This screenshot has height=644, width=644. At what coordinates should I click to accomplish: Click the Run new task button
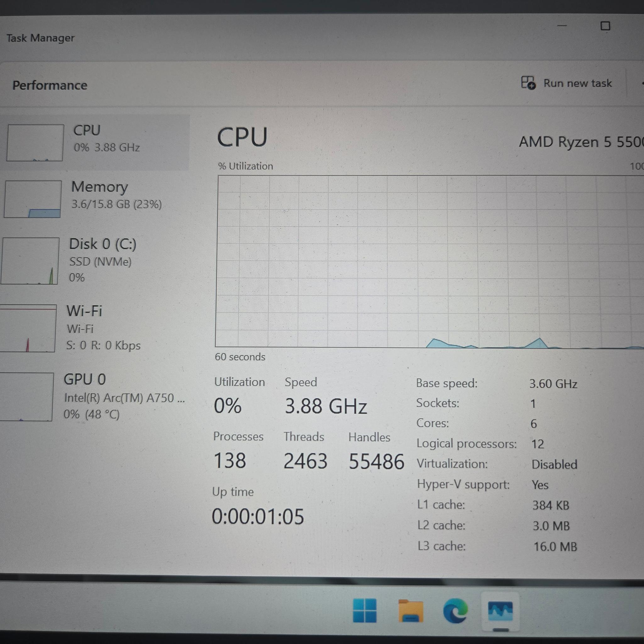567,83
